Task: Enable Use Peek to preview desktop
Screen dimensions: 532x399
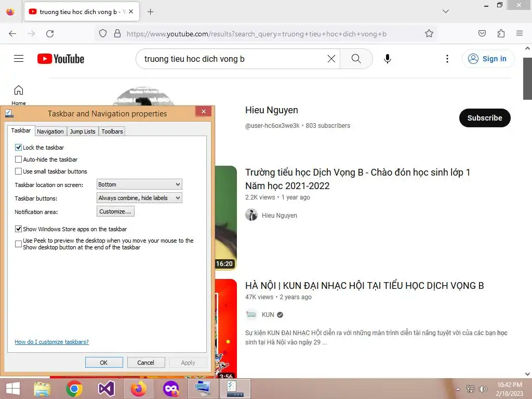Action: tap(18, 244)
